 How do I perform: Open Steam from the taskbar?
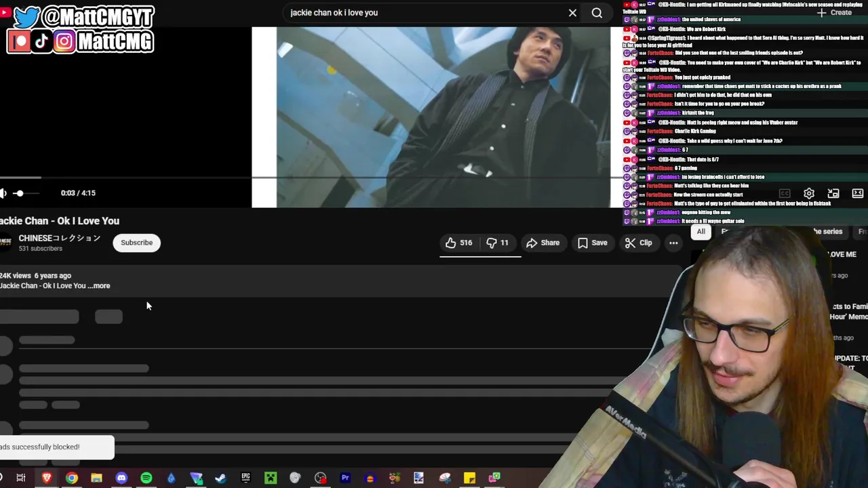(x=220, y=479)
